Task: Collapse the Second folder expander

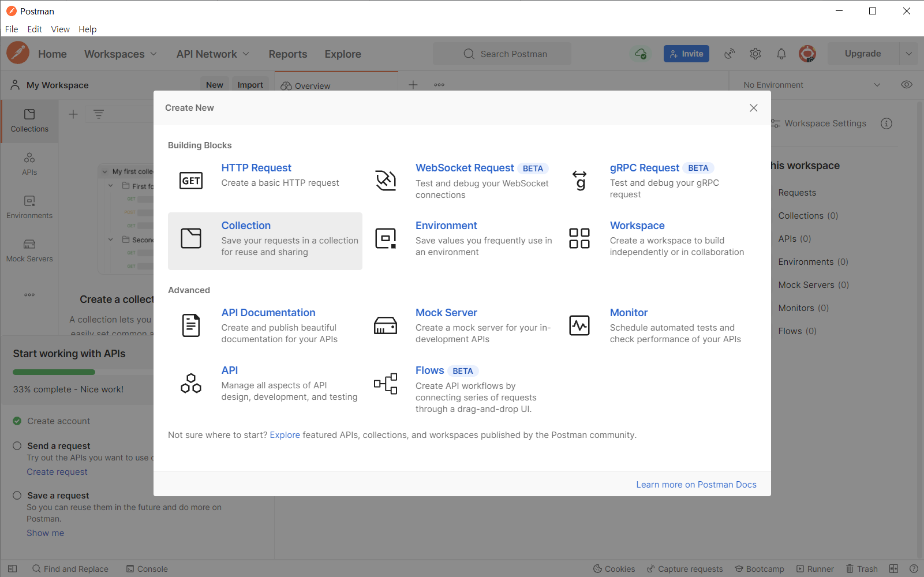Action: tap(111, 239)
